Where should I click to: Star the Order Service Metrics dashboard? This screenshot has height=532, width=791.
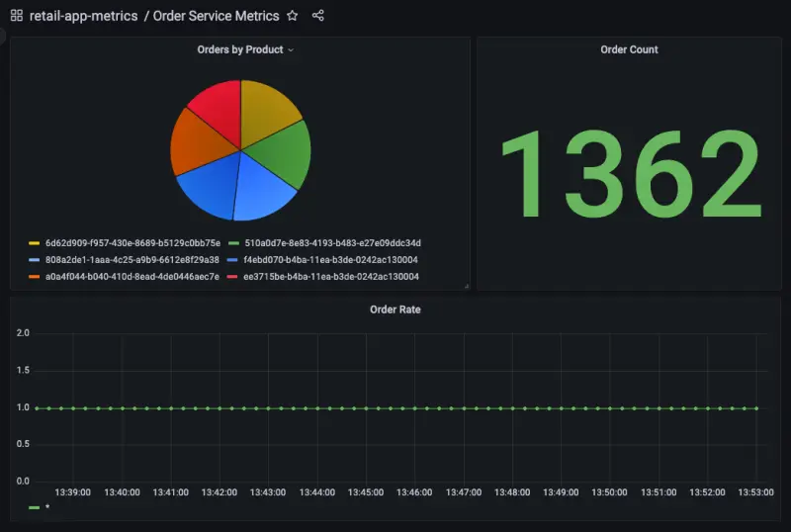pyautogui.click(x=292, y=16)
